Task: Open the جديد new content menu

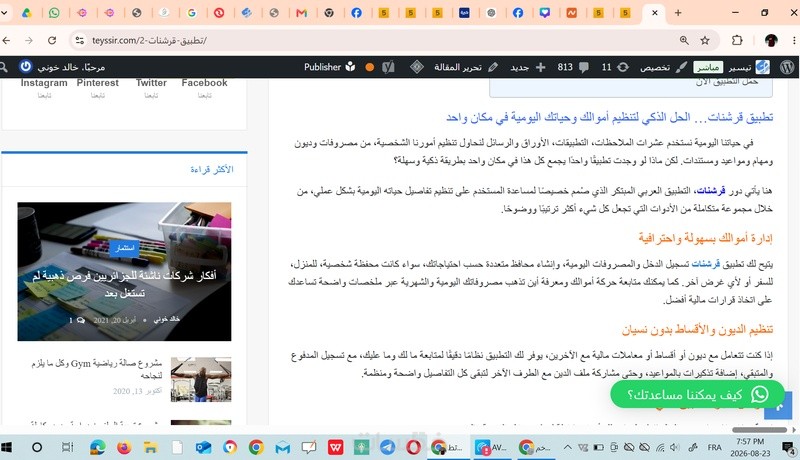Action: tap(528, 67)
